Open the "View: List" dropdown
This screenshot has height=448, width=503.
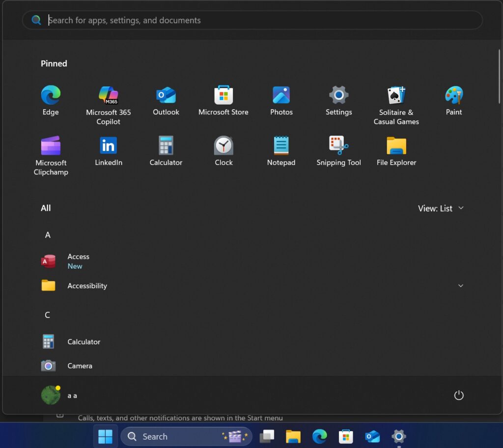point(441,208)
